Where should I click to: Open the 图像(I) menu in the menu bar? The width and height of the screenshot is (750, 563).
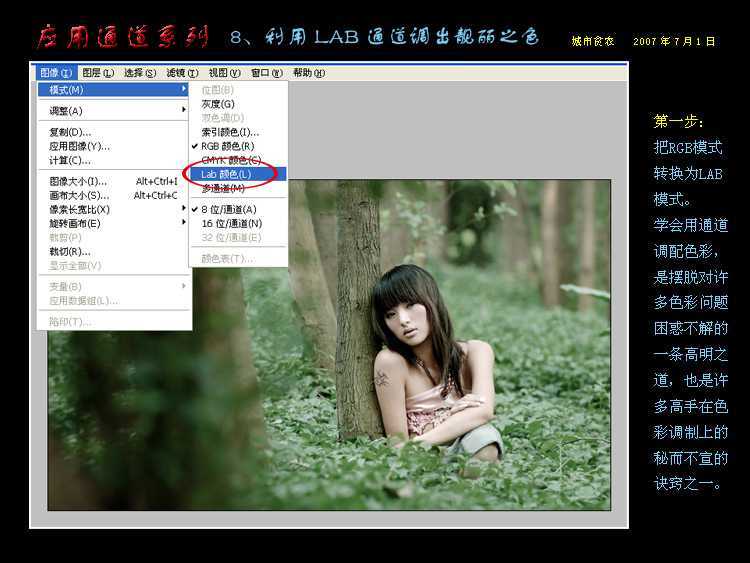(x=55, y=73)
